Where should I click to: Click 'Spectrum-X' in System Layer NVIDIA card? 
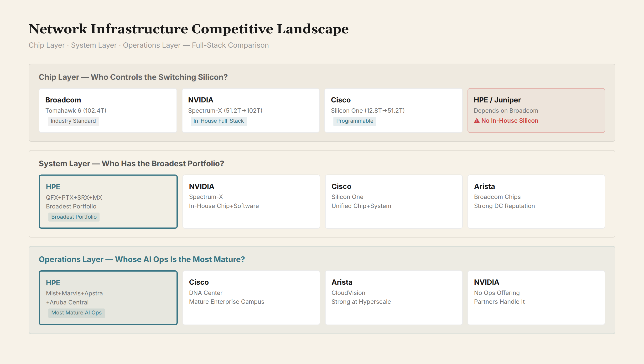pyautogui.click(x=206, y=197)
